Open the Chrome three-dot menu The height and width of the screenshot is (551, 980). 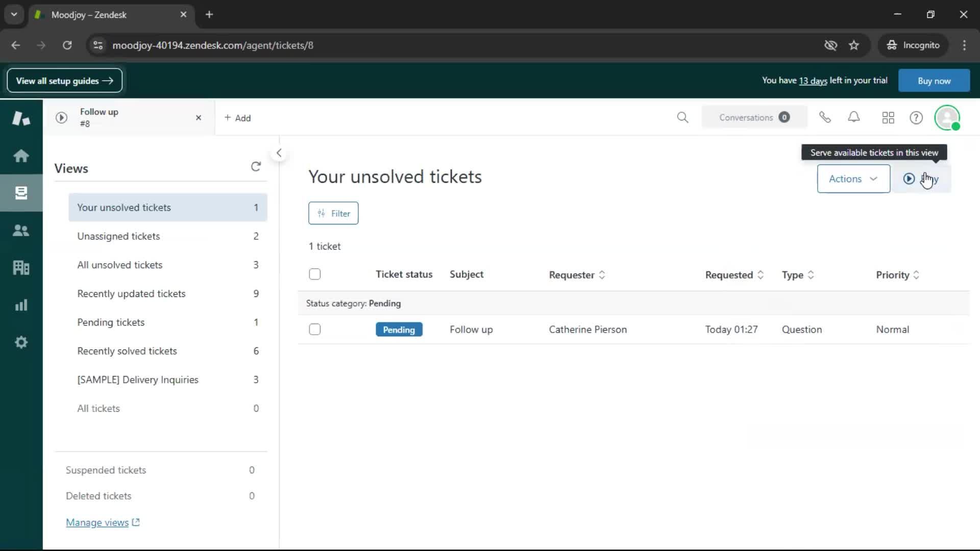(x=964, y=45)
